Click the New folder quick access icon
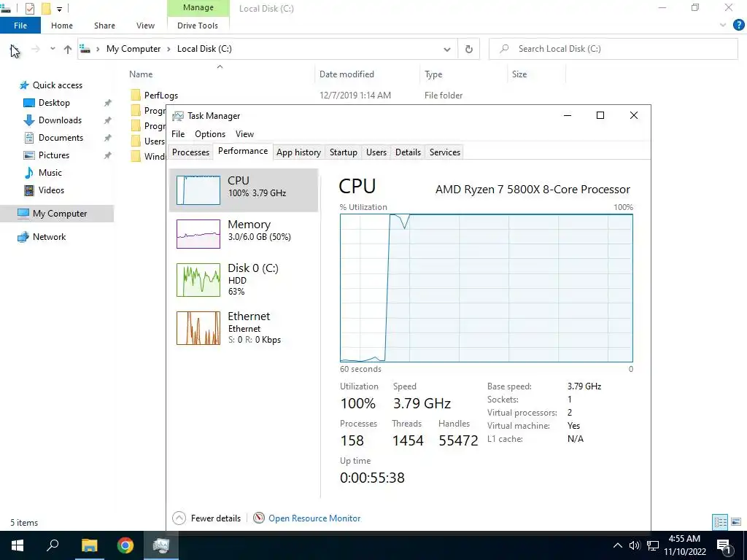The height and width of the screenshot is (560, 747). click(x=46, y=8)
